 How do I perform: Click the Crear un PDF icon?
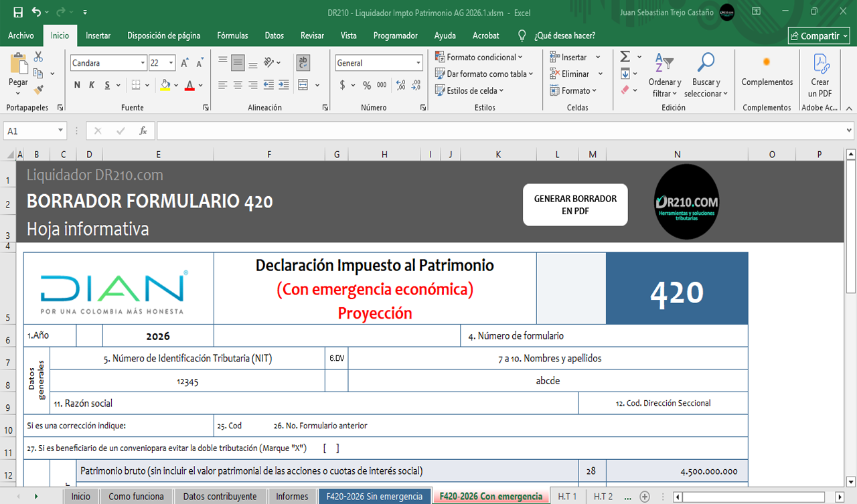tap(820, 74)
